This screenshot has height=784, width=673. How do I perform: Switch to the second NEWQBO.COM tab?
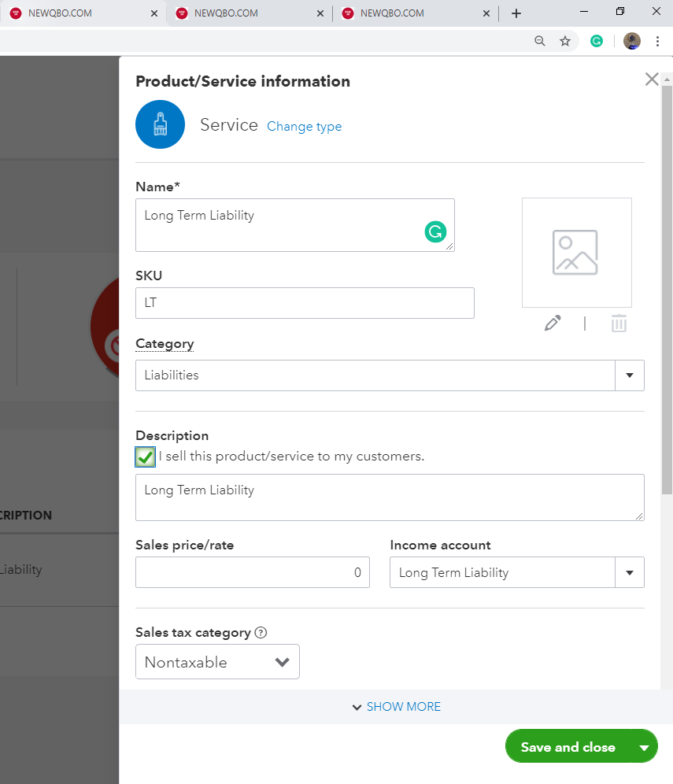(245, 13)
